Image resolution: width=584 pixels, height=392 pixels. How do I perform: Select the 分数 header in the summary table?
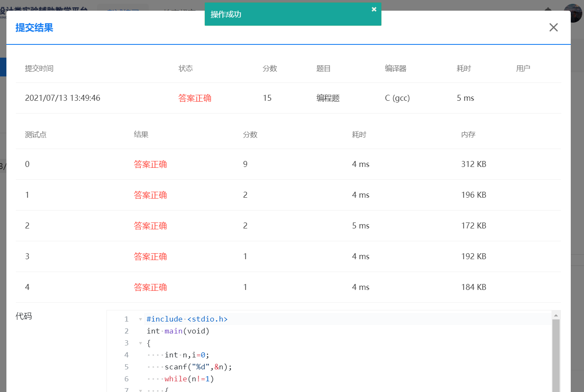click(x=270, y=68)
